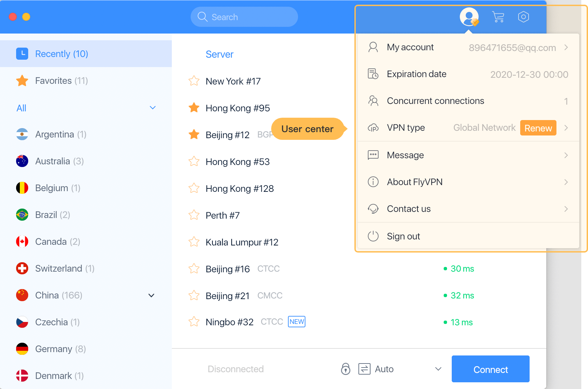Click the lock icon beside Auto
This screenshot has height=389, width=588.
(346, 369)
